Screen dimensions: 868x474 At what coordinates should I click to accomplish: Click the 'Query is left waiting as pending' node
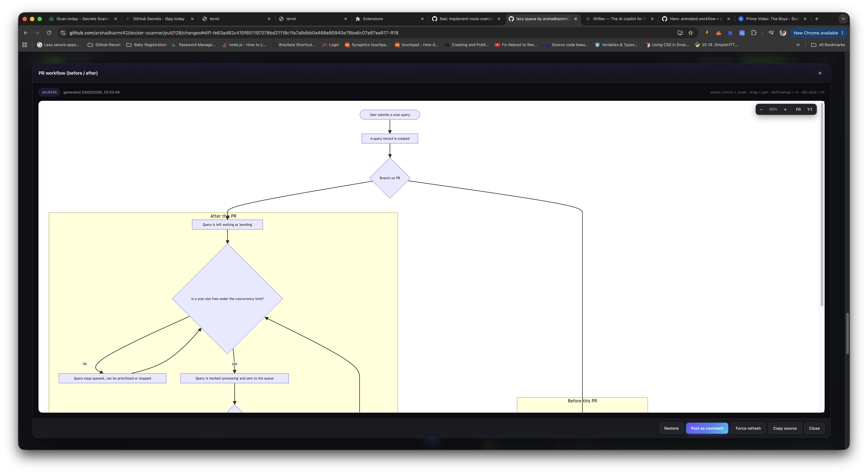[x=227, y=225]
